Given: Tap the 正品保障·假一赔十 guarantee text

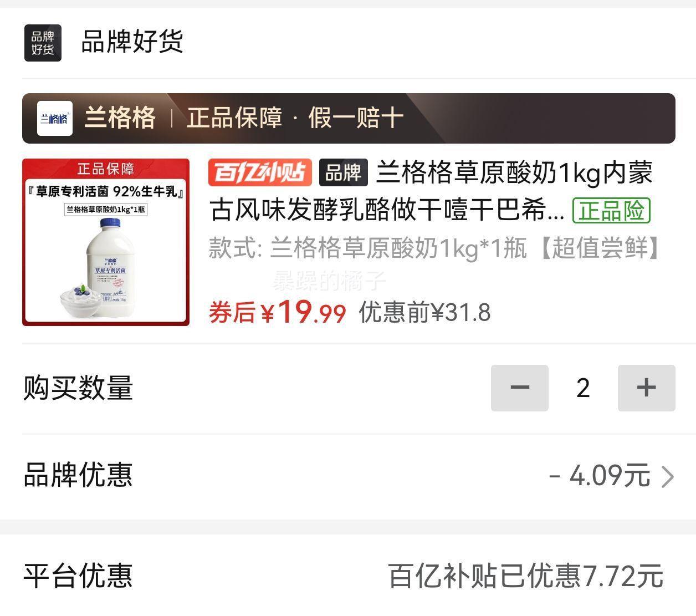Looking at the screenshot, I should (x=295, y=118).
